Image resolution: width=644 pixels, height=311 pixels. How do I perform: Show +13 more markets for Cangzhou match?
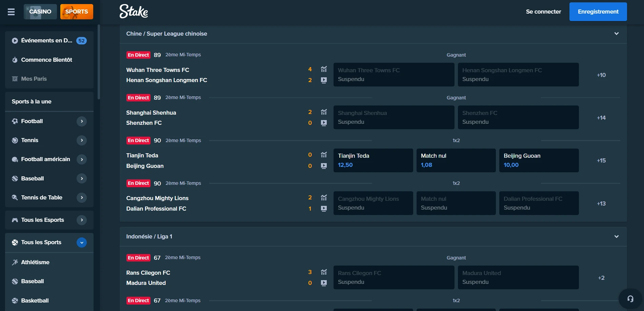click(601, 203)
